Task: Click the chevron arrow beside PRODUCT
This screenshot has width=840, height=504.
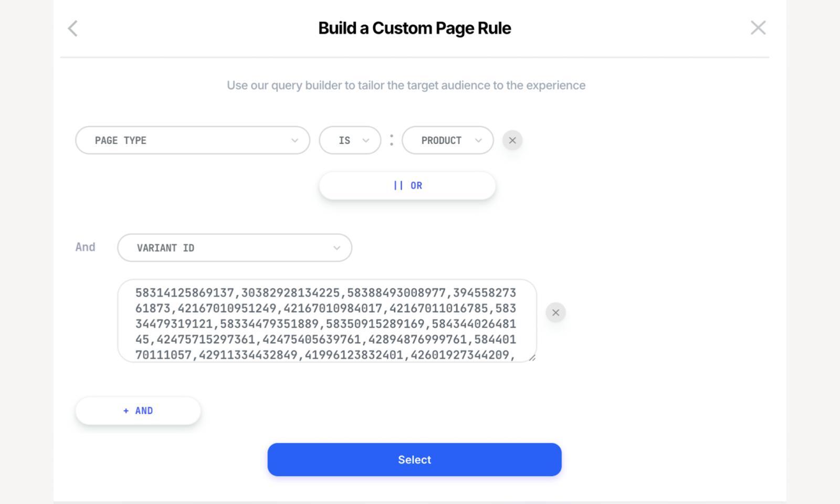Action: point(478,141)
